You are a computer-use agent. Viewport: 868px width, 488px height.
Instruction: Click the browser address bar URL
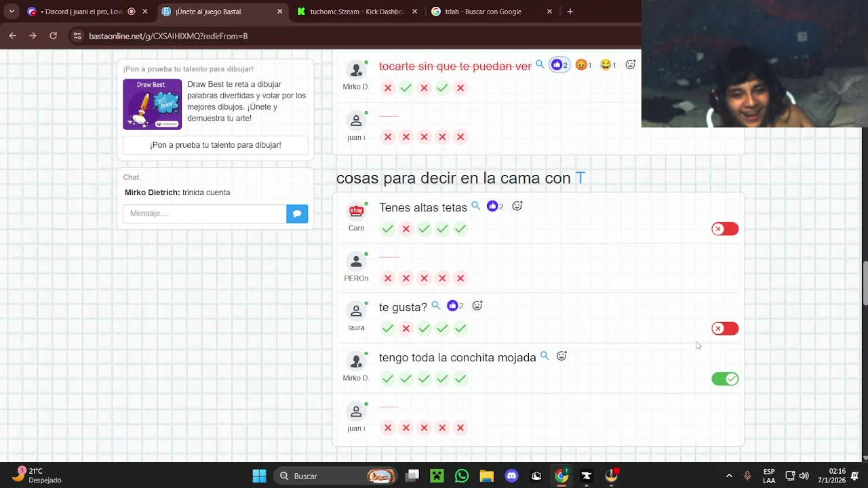coord(168,36)
